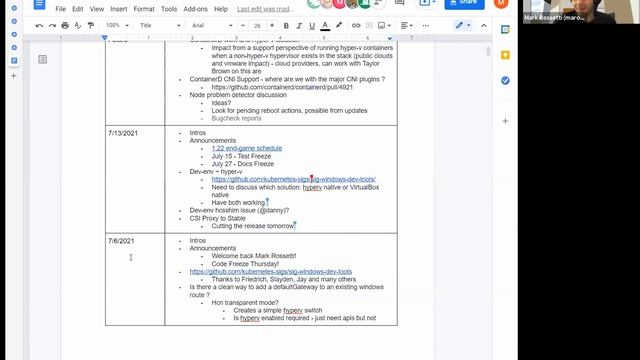Viewport: 640px width, 360px height.
Task: Click the Redo arrow icon
Action: [x=52, y=26]
